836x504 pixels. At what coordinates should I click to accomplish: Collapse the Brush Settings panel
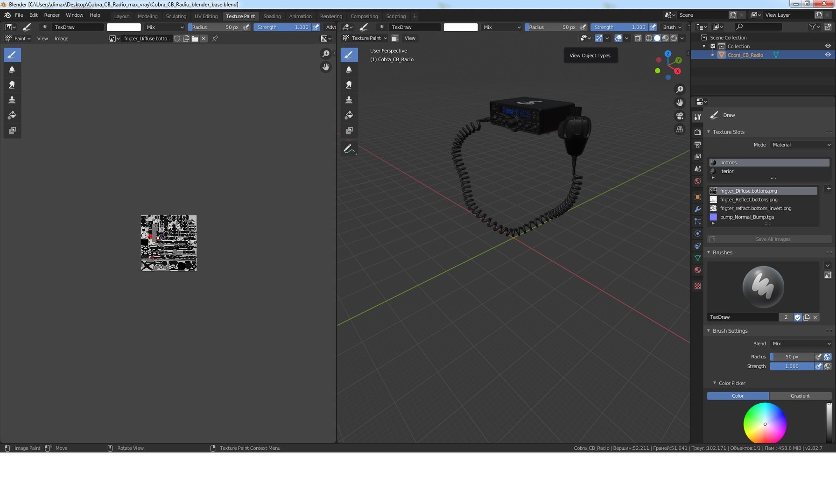click(x=709, y=331)
